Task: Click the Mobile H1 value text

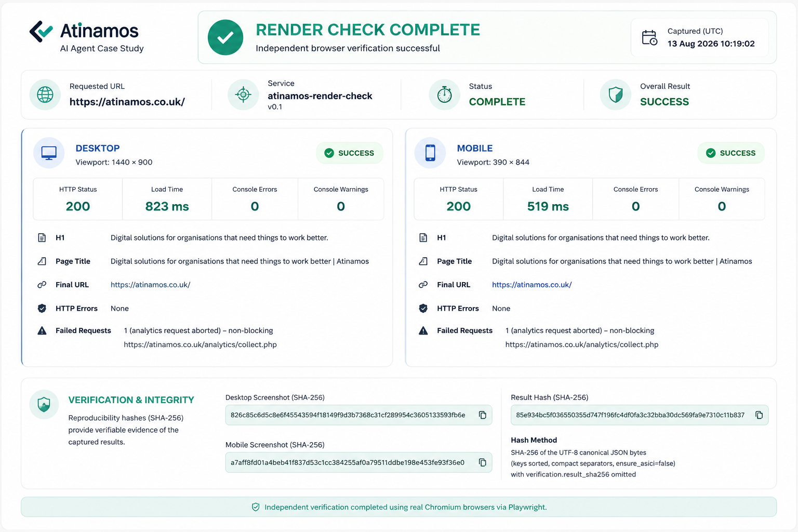Action: [601, 237]
